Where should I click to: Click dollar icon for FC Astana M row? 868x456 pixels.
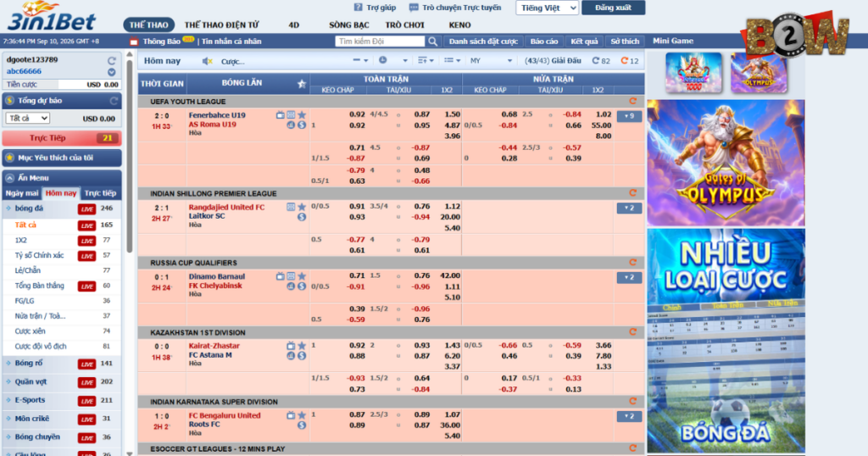click(x=302, y=356)
